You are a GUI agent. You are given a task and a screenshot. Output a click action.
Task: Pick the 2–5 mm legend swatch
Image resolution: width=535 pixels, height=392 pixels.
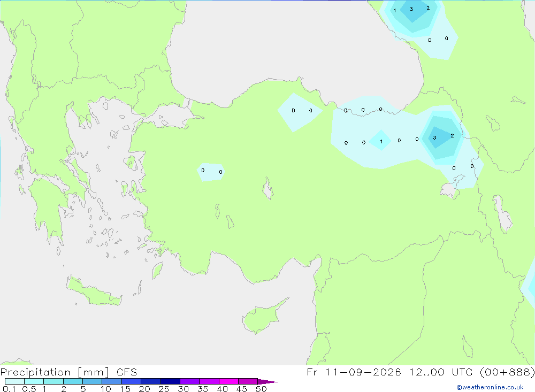point(73,381)
